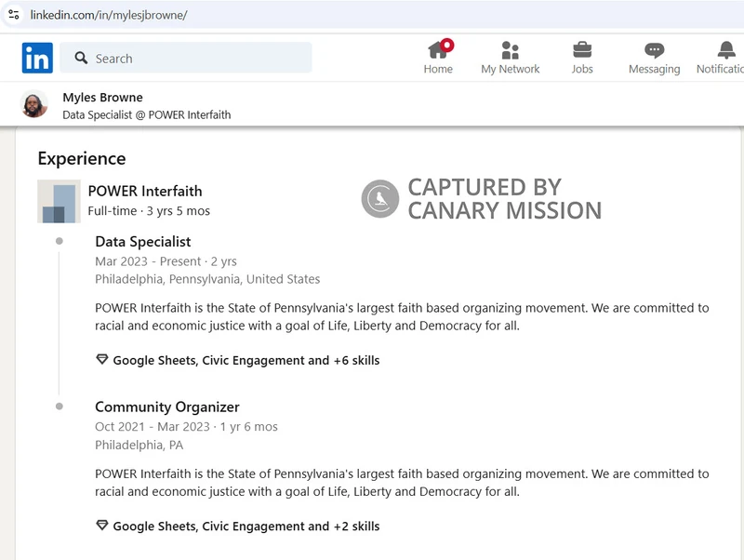Image resolution: width=744 pixels, height=560 pixels.
Task: Select the My Network label in navigation
Action: point(510,69)
